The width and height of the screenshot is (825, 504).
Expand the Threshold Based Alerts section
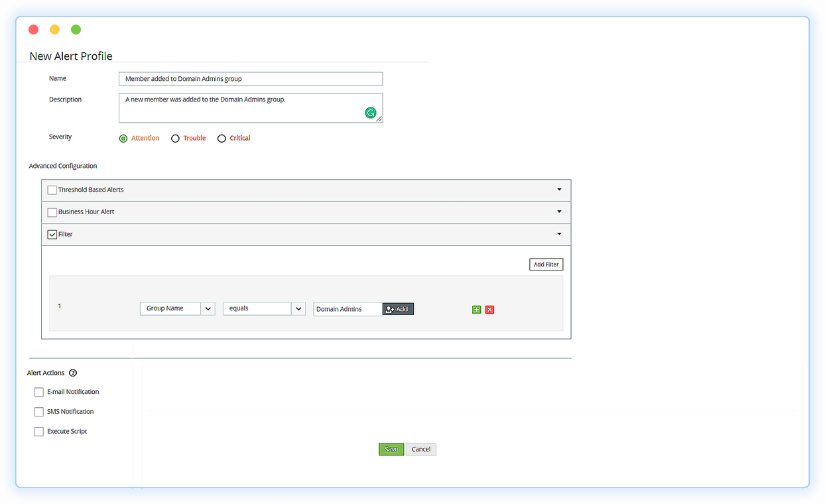[558, 190]
